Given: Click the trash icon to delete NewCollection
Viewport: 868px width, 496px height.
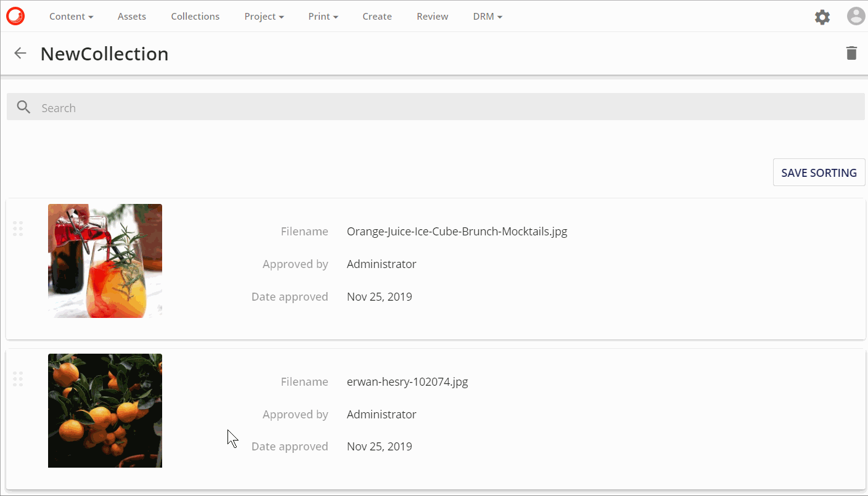Looking at the screenshot, I should [x=851, y=53].
